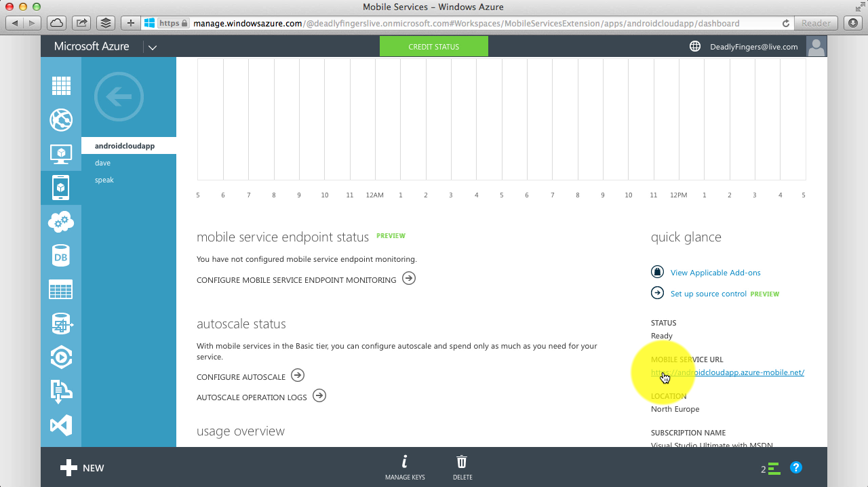The height and width of the screenshot is (487, 868).
Task: Click the NEW button in bottom bar
Action: pyautogui.click(x=82, y=467)
